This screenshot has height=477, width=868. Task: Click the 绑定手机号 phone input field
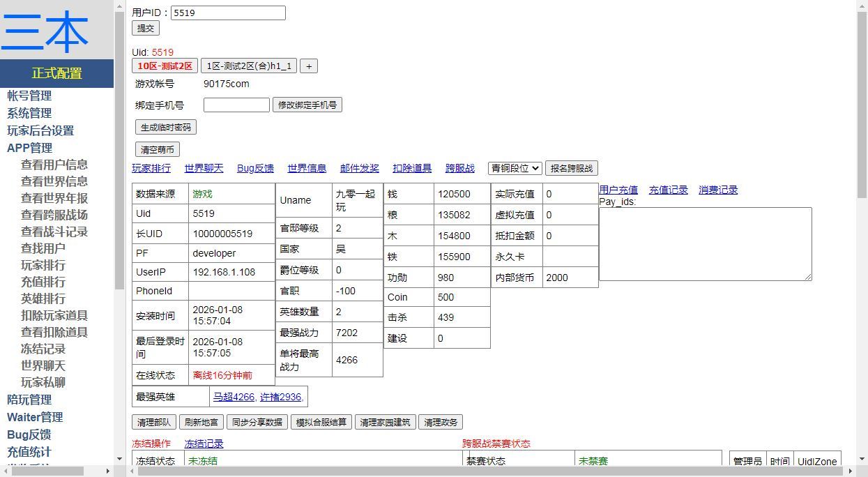pos(236,105)
